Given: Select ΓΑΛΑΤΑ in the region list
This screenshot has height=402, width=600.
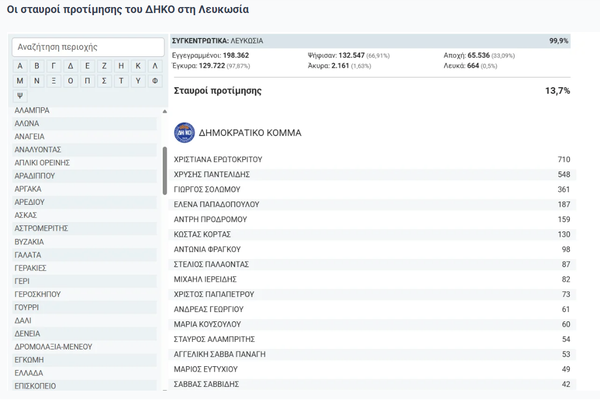Looking at the screenshot, I should coord(85,255).
